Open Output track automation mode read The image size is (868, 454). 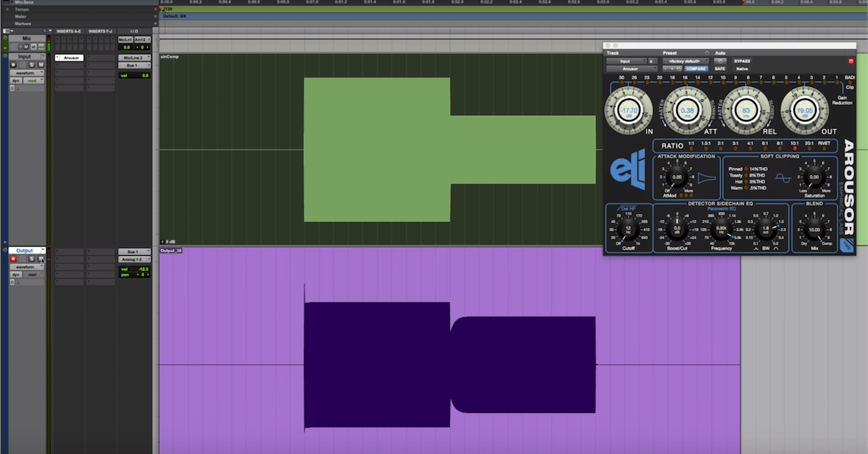(34, 275)
